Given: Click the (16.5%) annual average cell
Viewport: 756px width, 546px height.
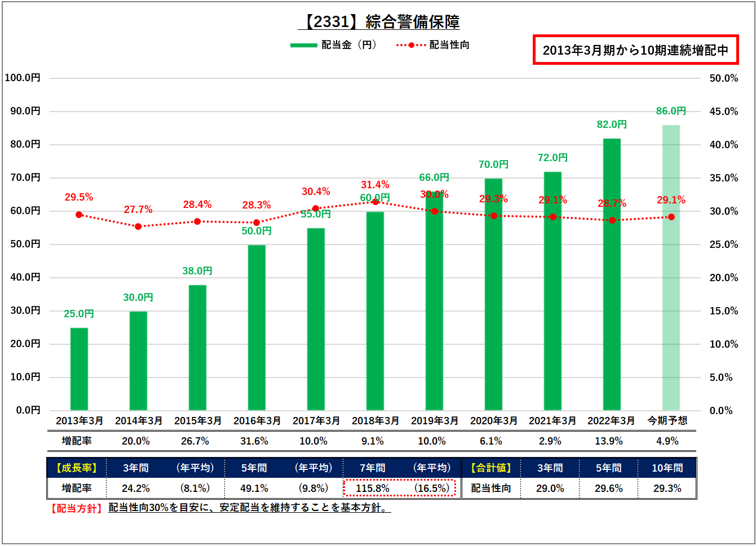Looking at the screenshot, I should (x=432, y=489).
